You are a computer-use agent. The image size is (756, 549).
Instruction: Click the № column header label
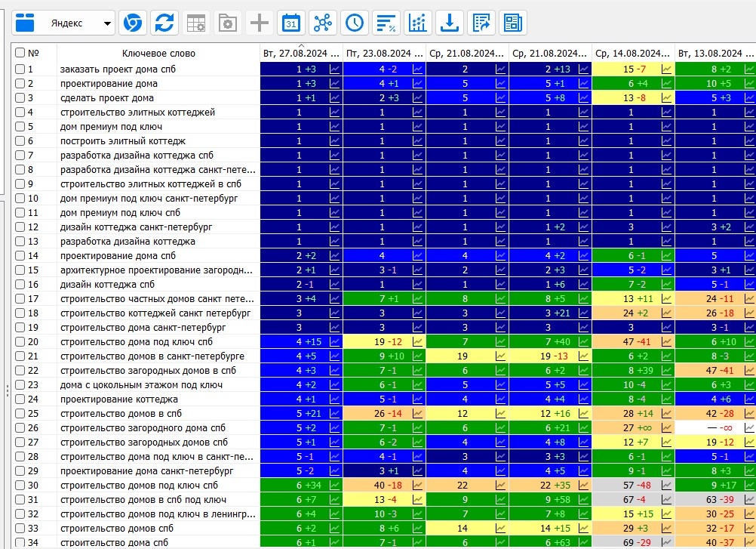point(33,53)
